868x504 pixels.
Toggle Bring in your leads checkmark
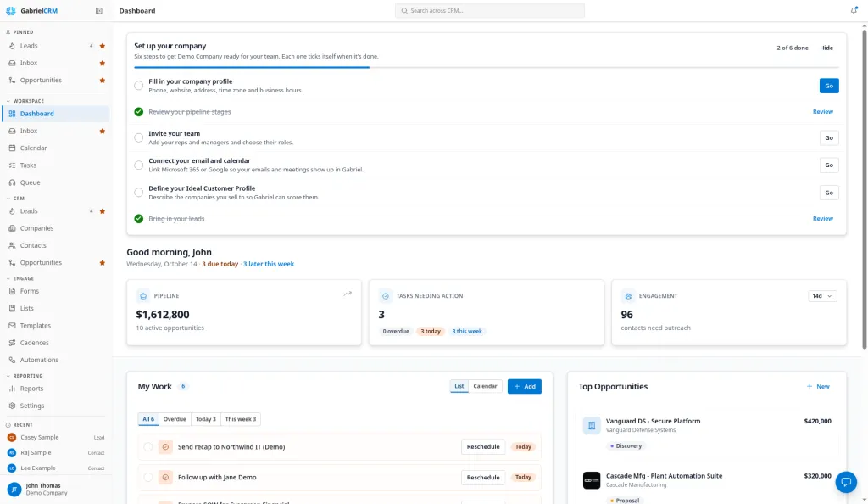138,219
